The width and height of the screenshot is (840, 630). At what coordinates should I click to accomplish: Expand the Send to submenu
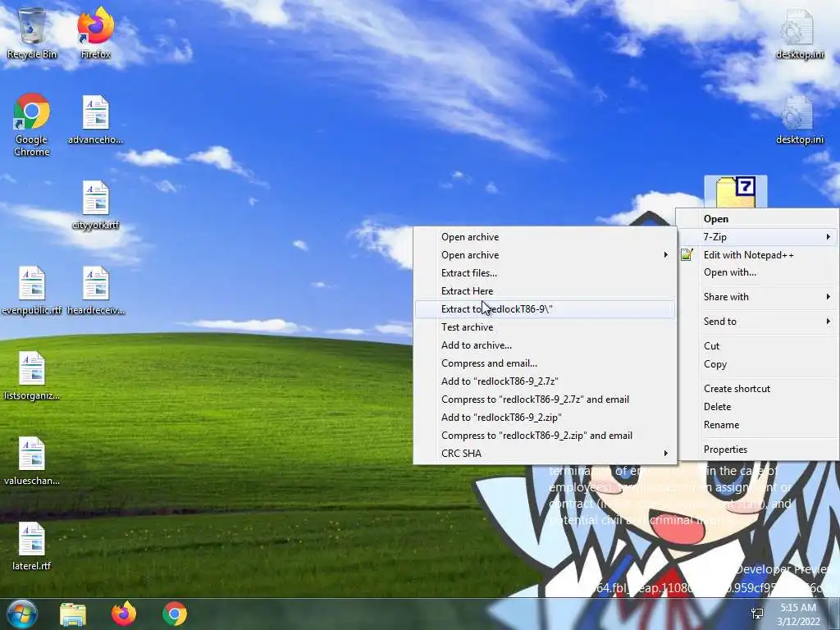(757, 322)
